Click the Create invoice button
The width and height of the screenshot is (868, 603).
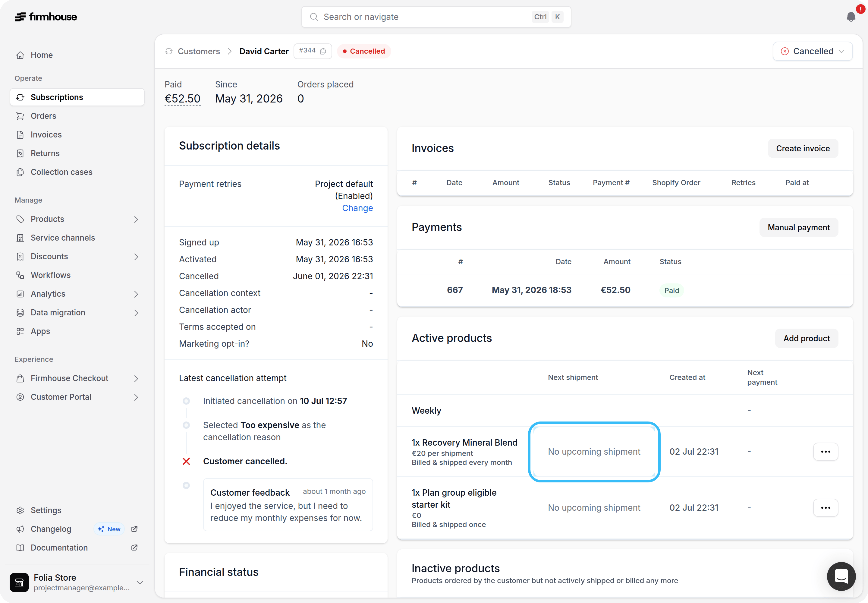tap(803, 148)
